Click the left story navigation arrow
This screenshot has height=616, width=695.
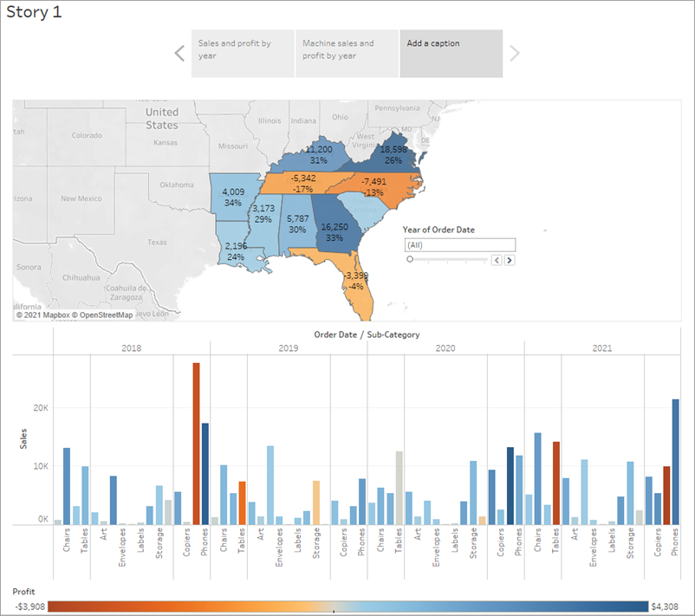tap(179, 53)
